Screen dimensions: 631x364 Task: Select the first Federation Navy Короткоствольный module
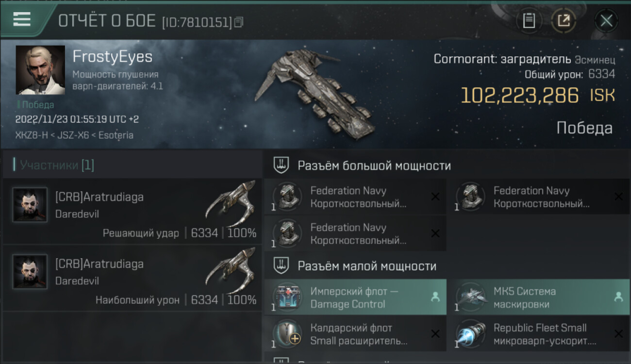pyautogui.click(x=355, y=197)
